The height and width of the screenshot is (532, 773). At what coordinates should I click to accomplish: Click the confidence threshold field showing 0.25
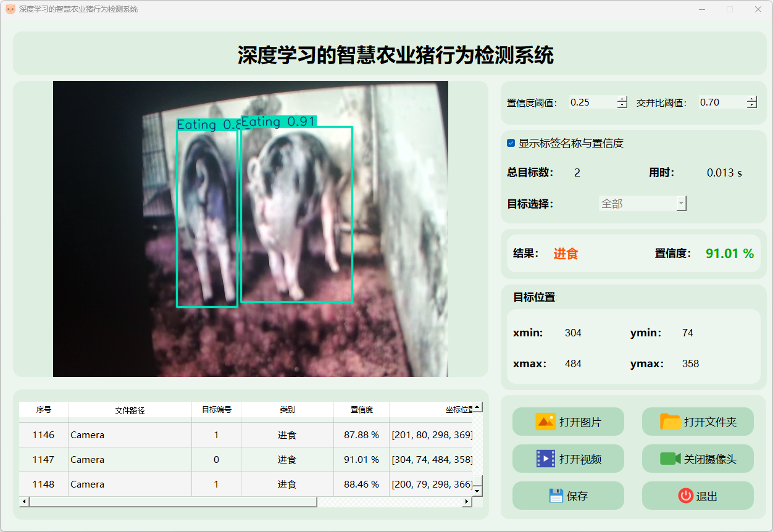click(591, 102)
